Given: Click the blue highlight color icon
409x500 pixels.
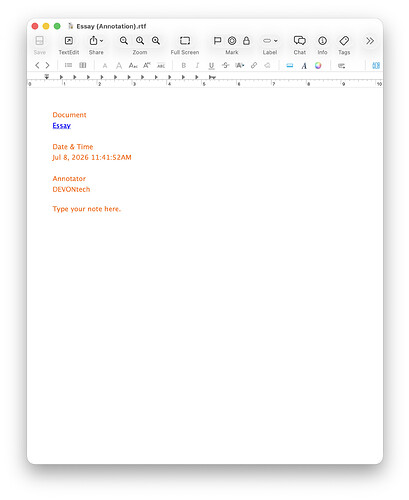Looking at the screenshot, I should [290, 66].
